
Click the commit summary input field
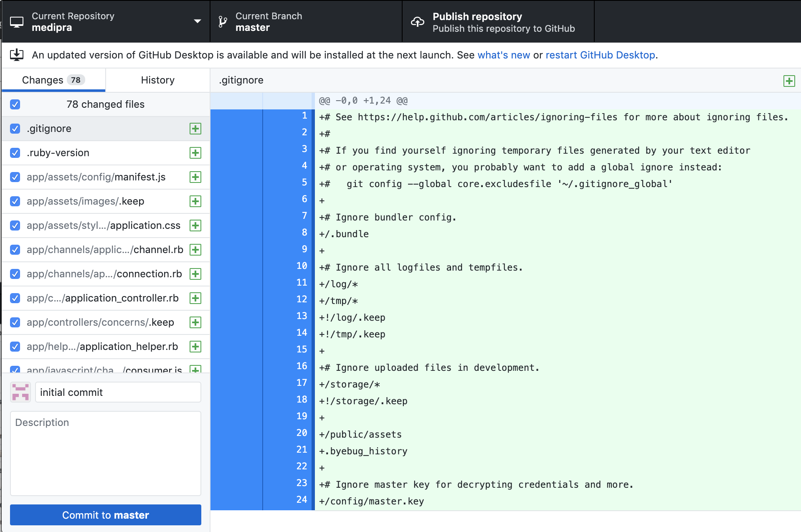click(118, 392)
